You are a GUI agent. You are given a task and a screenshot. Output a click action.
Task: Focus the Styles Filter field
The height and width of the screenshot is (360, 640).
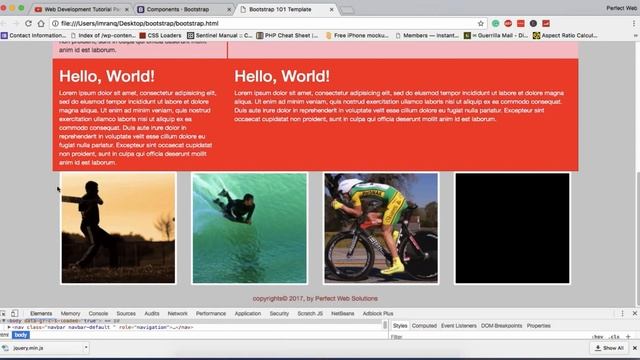(x=490, y=337)
